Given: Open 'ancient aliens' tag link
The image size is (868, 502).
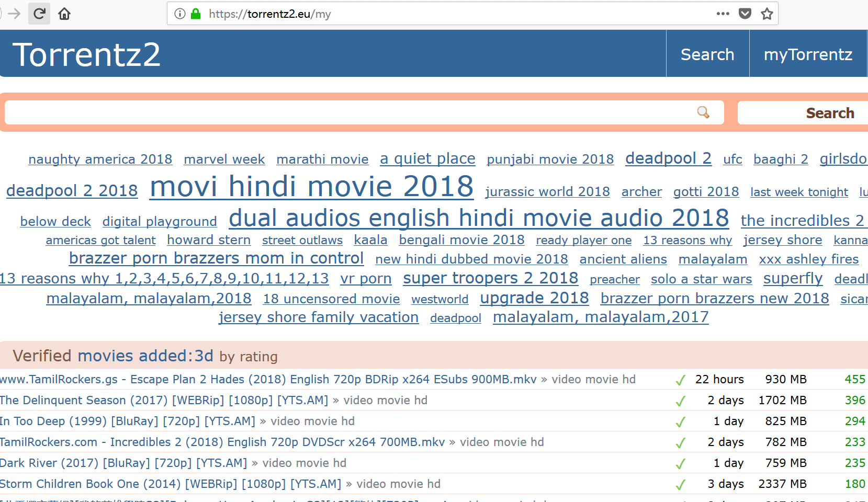Looking at the screenshot, I should (623, 259).
